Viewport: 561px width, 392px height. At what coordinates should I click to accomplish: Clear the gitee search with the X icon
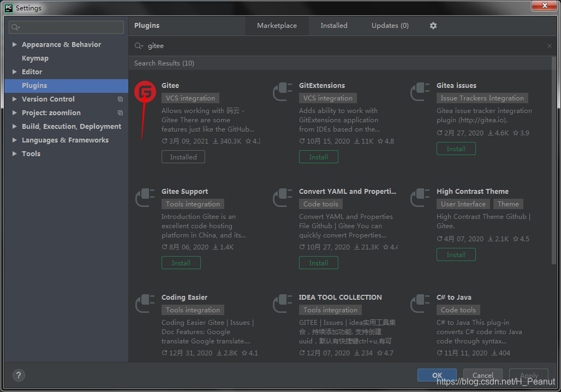point(549,46)
